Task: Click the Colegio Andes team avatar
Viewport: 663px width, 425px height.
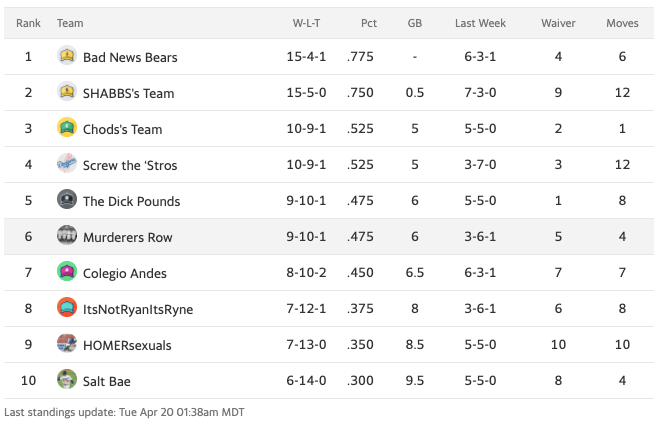Action: pyautogui.click(x=67, y=272)
